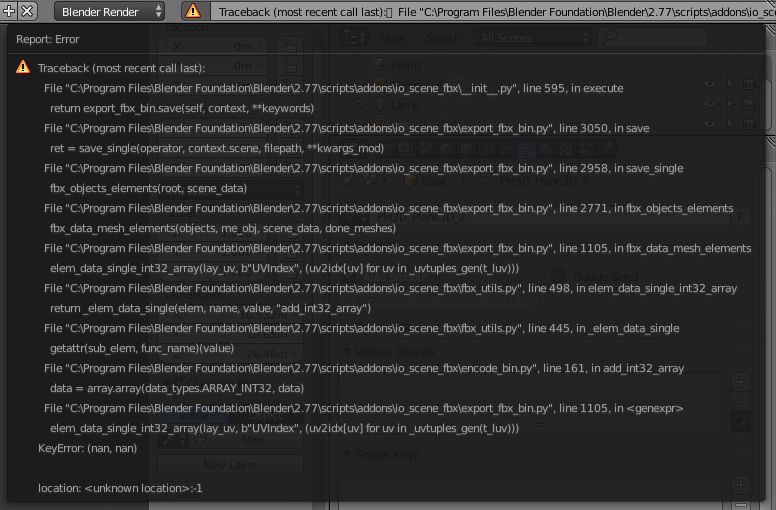Click the warning triangle icon in the header bar
Viewport: 776px width, 510px height.
(x=193, y=11)
